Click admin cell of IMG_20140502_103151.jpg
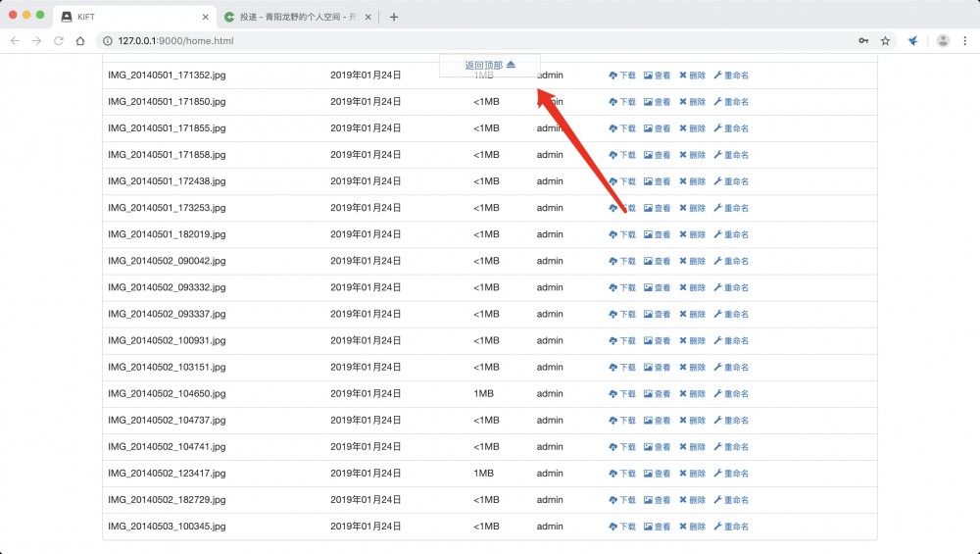980x554 pixels. pyautogui.click(x=550, y=367)
